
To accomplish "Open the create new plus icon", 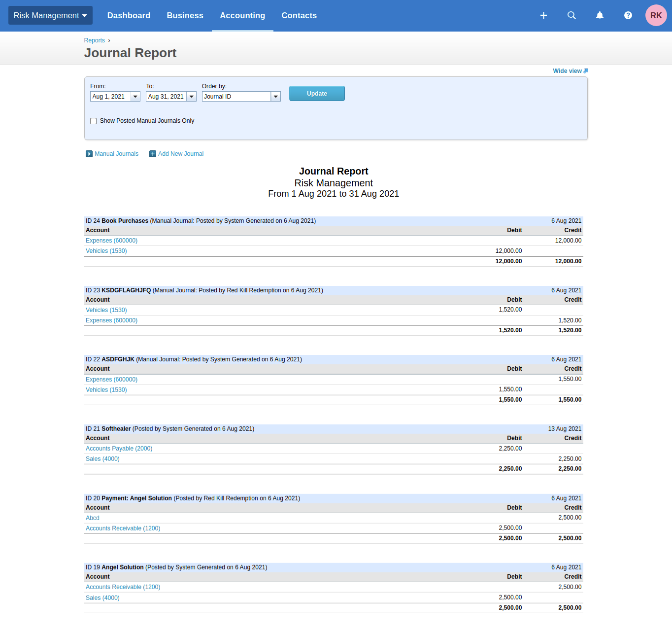I will coord(543,15).
